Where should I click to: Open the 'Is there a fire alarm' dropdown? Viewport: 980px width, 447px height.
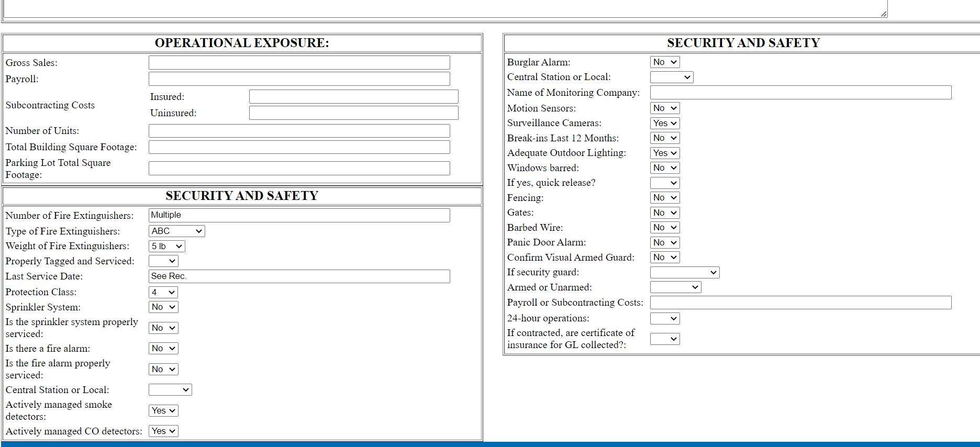pos(163,348)
